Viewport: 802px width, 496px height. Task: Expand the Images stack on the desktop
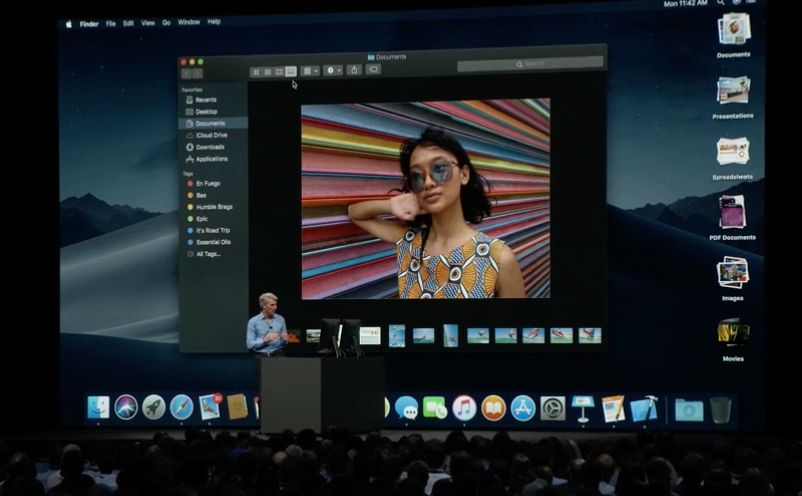(732, 273)
